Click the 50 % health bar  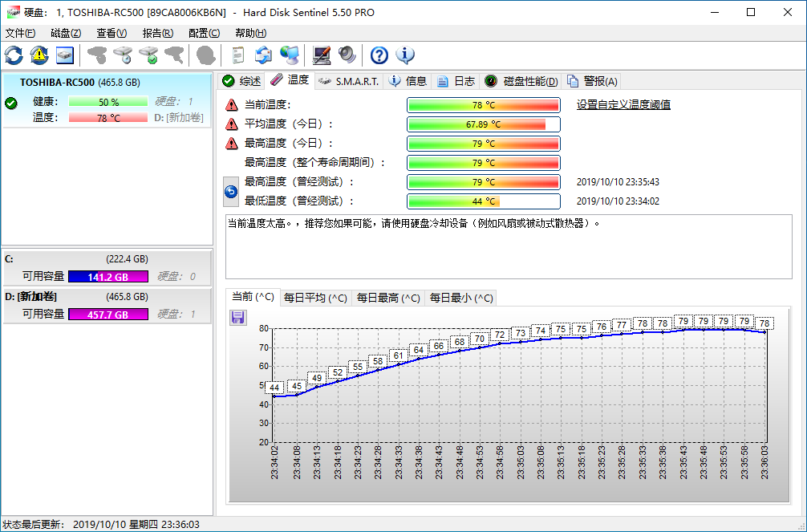(x=108, y=102)
